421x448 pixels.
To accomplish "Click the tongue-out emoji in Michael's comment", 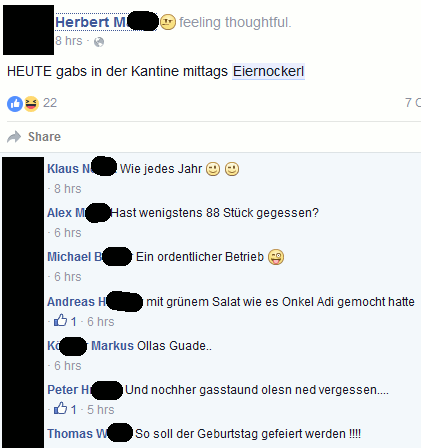I will pos(276,257).
